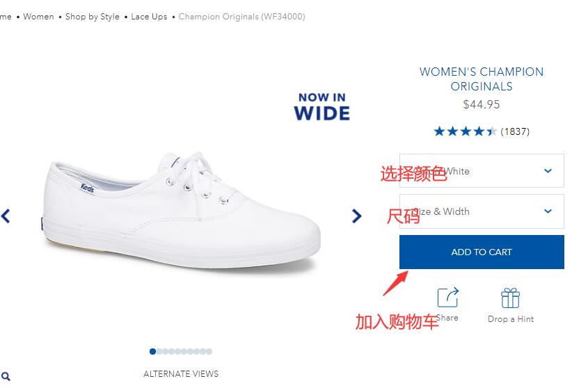Click the review count (1837)

point(515,131)
